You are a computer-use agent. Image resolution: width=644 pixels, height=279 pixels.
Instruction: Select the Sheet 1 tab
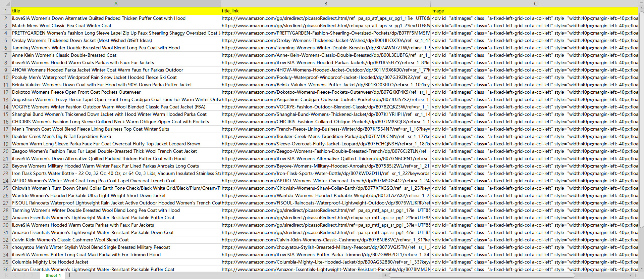tap(53, 275)
